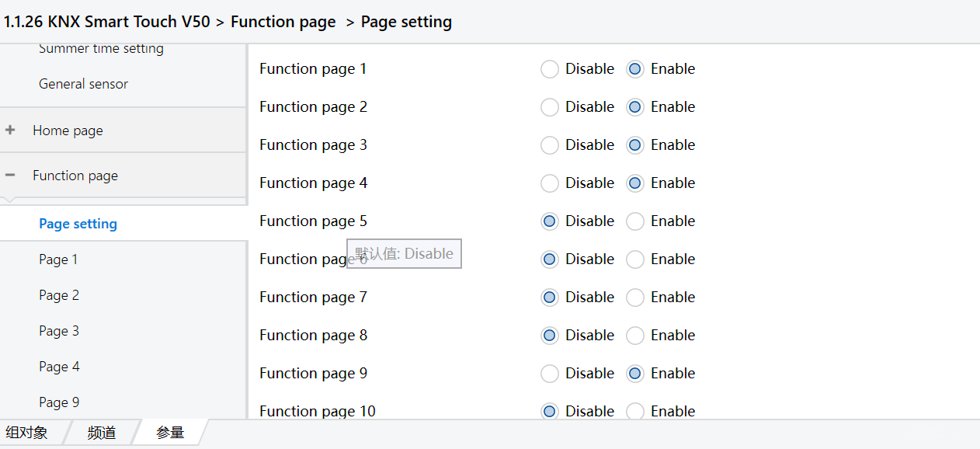Enable Function page 7
The width and height of the screenshot is (980, 449).
coord(635,298)
